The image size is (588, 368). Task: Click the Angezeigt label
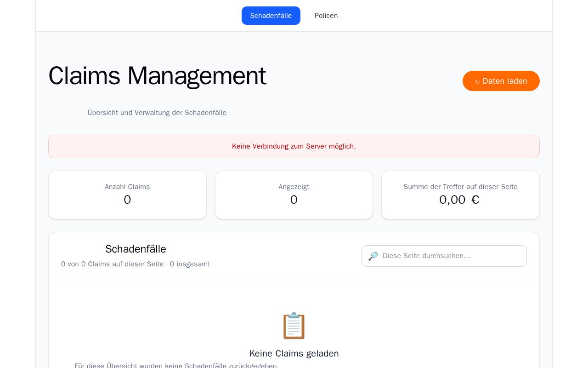[294, 187]
